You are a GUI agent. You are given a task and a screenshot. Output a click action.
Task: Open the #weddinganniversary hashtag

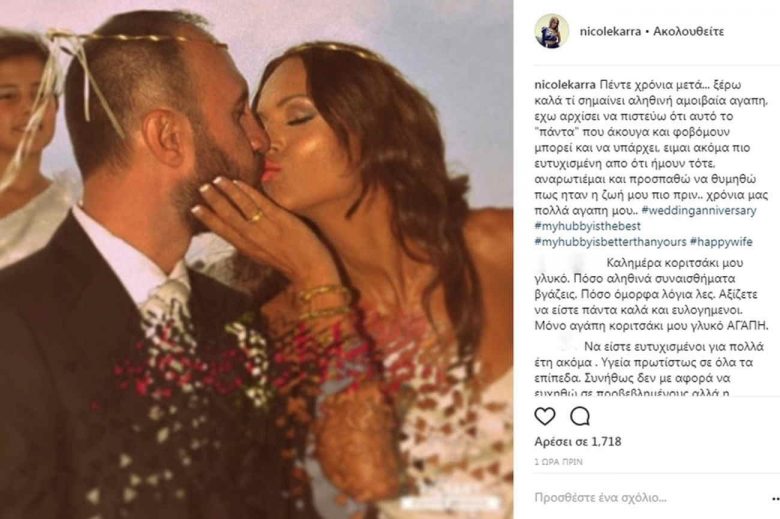699,210
